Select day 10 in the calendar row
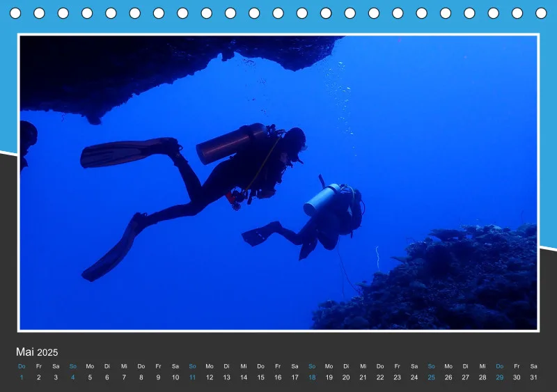557x392 pixels. coord(175,377)
